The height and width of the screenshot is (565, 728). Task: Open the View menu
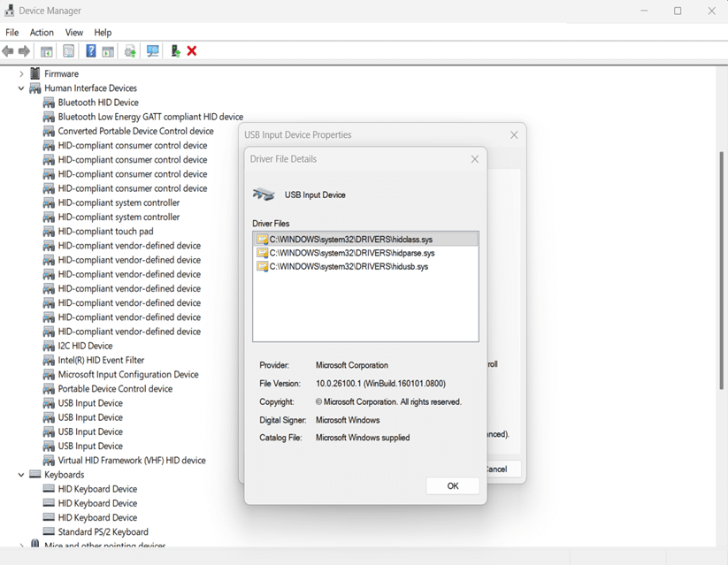click(73, 33)
